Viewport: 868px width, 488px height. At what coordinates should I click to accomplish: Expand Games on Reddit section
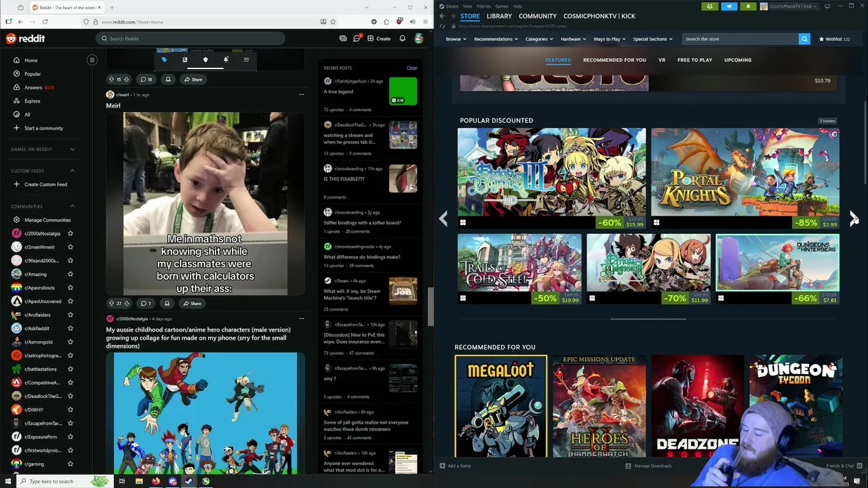coord(73,149)
